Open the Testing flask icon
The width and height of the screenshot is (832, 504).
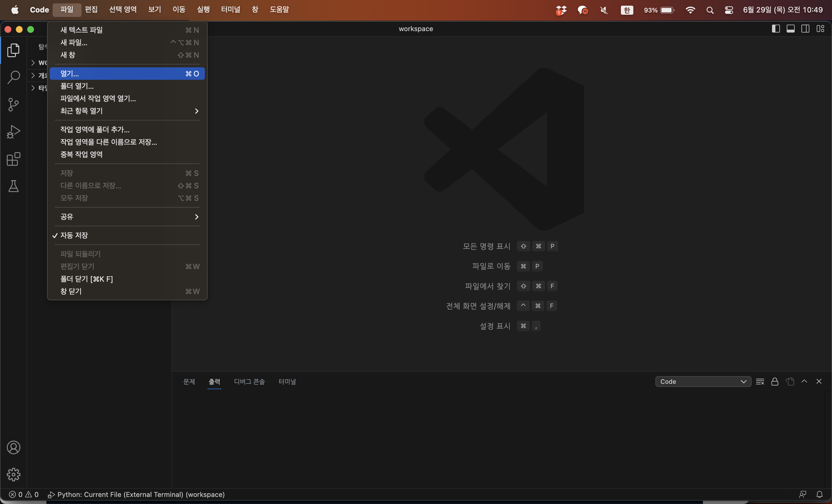coord(14,186)
